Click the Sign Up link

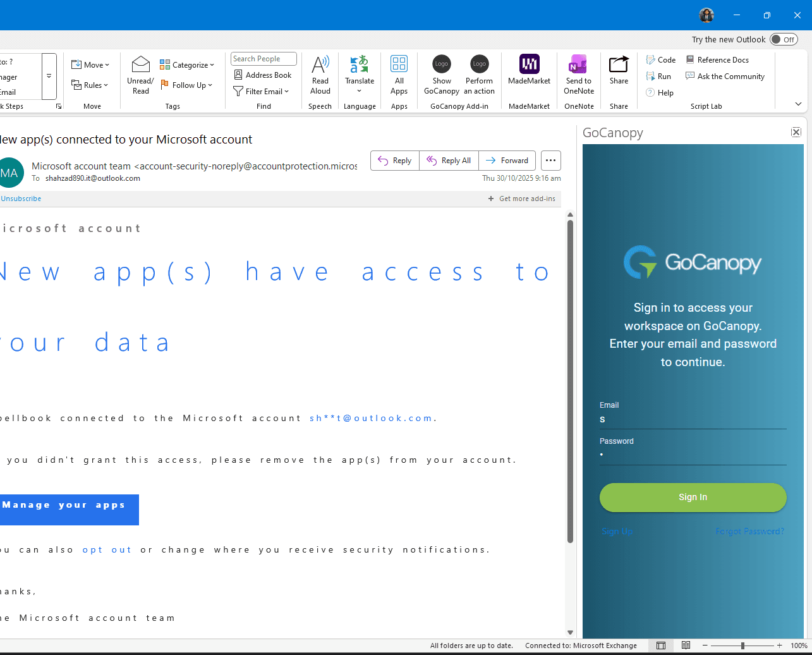click(x=617, y=531)
